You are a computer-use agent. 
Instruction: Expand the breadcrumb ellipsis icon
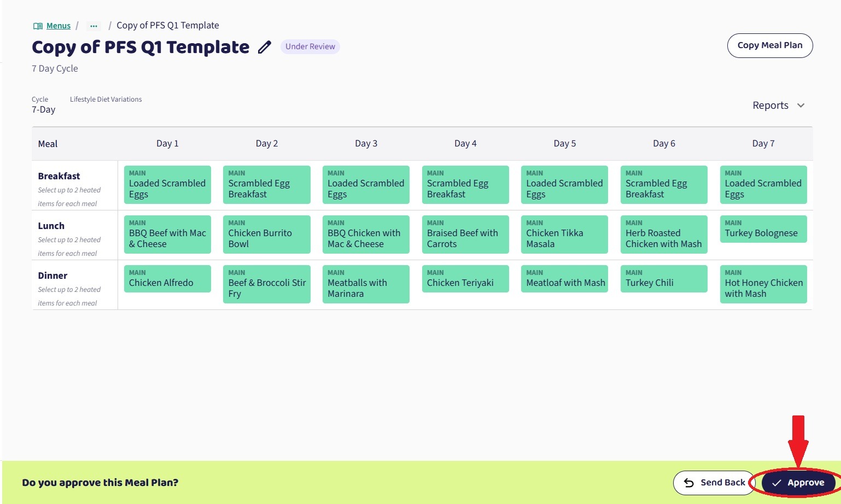94,26
